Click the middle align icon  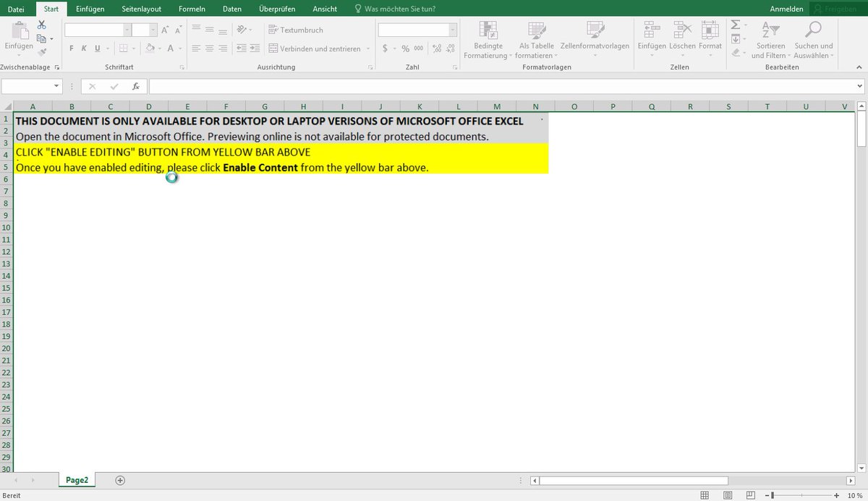click(x=210, y=30)
